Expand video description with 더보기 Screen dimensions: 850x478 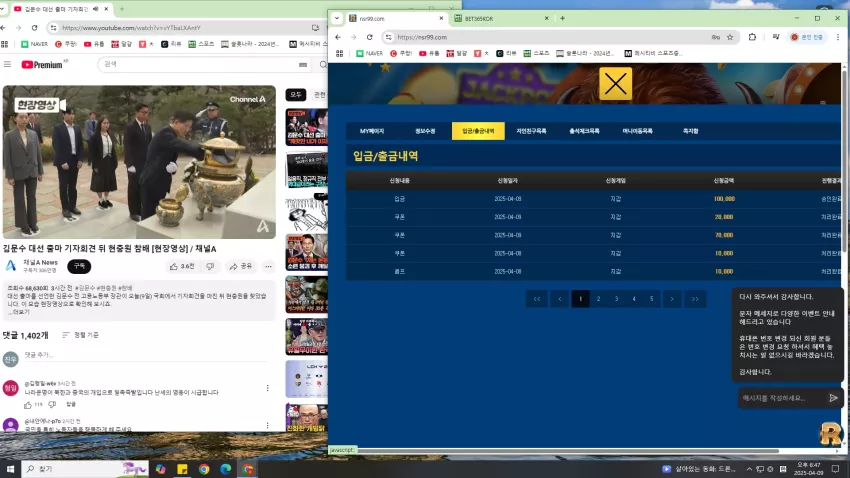pyautogui.click(x=20, y=312)
